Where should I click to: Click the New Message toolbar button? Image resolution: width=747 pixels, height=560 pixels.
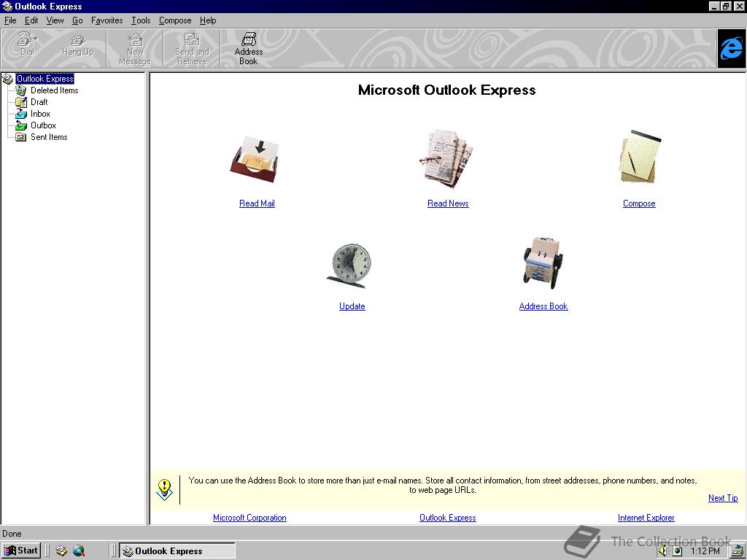[135, 48]
